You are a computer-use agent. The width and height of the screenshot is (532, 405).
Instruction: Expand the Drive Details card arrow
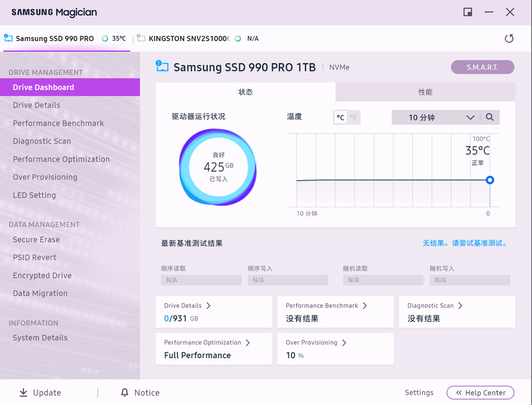pos(208,305)
